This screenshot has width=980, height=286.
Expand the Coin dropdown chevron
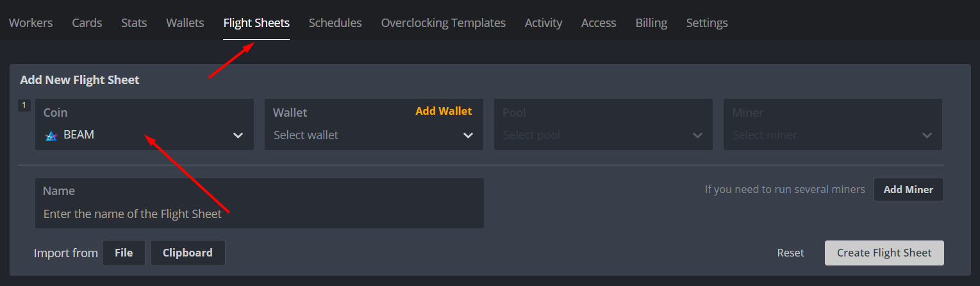pyautogui.click(x=238, y=135)
